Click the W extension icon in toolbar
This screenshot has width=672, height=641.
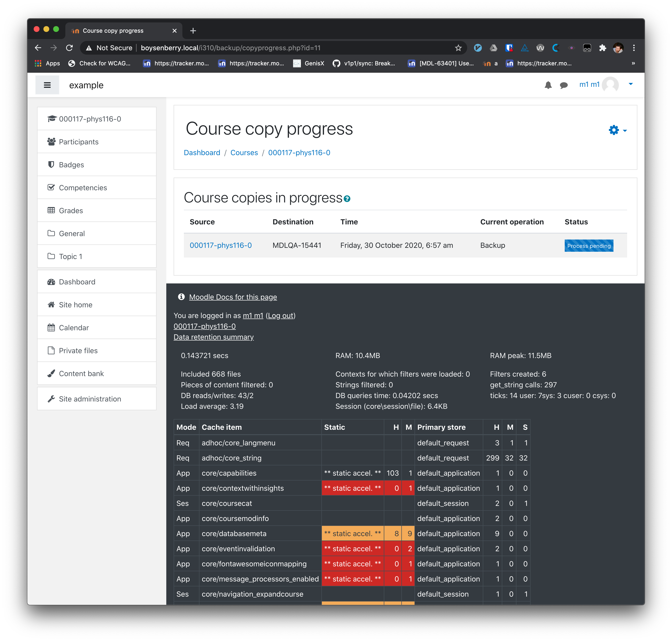point(540,48)
